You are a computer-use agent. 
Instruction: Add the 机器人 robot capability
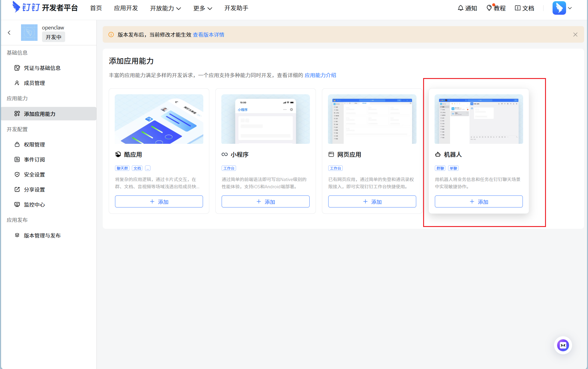(x=478, y=201)
